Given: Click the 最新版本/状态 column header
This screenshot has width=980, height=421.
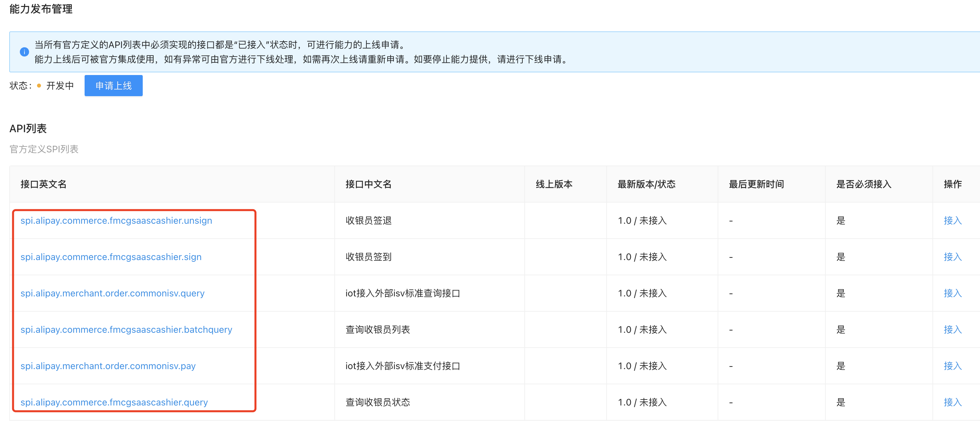Looking at the screenshot, I should point(646,184).
